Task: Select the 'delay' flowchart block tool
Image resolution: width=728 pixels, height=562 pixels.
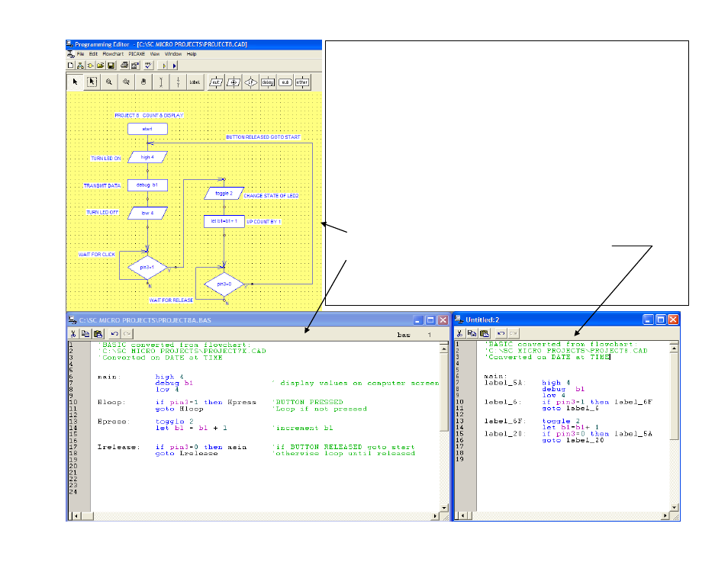Action: (x=268, y=82)
